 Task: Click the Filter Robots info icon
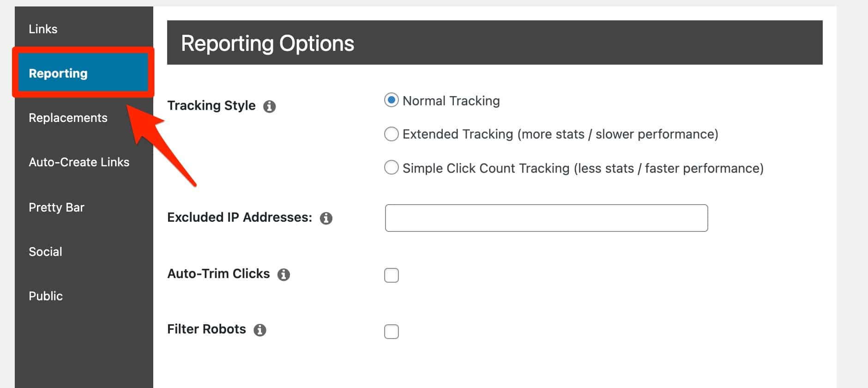(260, 330)
